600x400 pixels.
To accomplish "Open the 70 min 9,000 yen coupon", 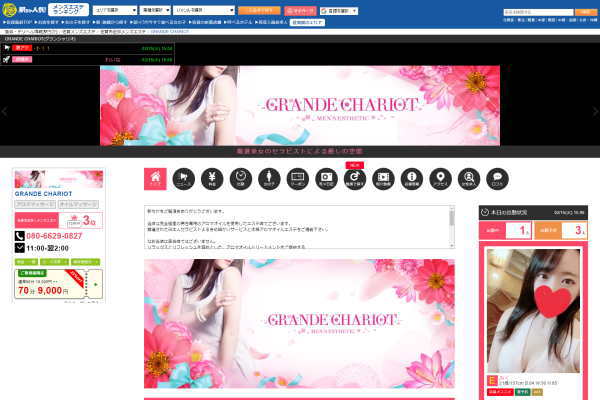I will [x=59, y=284].
